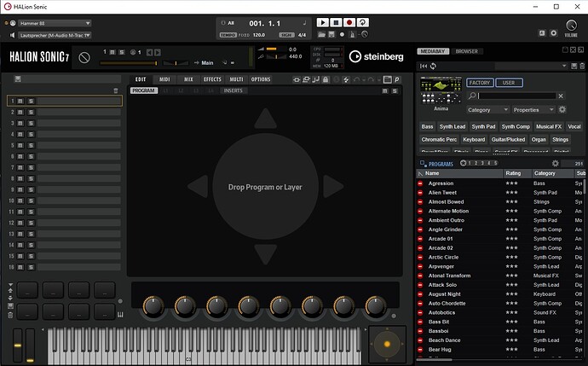The image size is (588, 366).
Task: Clear the MediaBay search with the X
Action: tap(561, 96)
